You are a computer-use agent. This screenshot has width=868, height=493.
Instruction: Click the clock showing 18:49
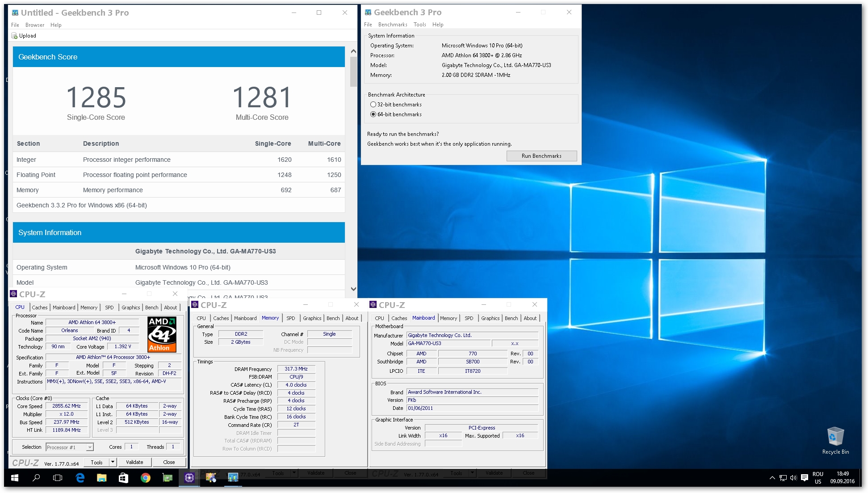(x=843, y=474)
